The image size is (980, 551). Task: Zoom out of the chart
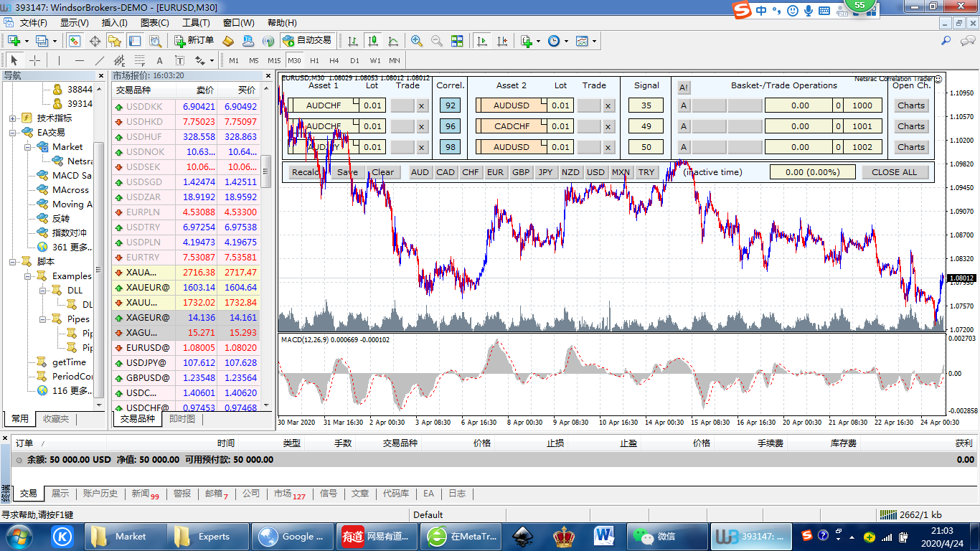tap(437, 41)
